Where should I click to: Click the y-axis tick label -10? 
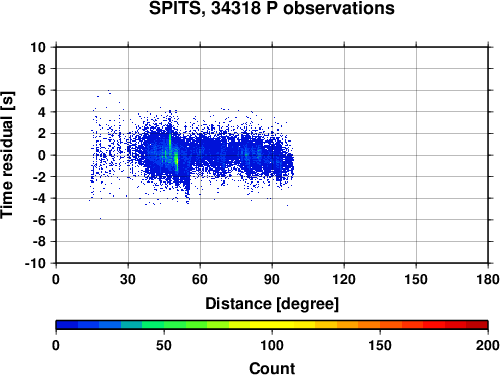[35, 263]
